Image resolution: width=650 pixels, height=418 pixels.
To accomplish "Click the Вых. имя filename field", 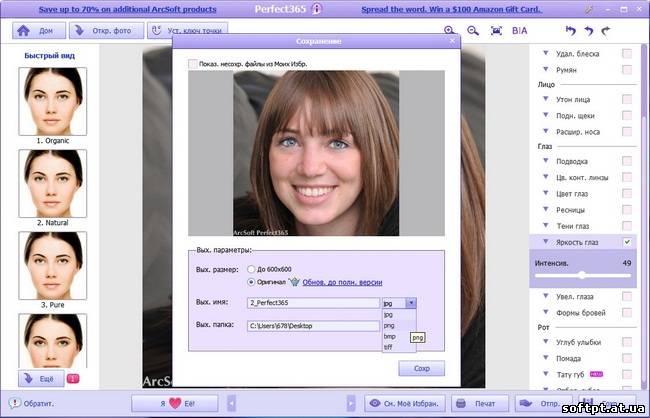I will click(313, 303).
